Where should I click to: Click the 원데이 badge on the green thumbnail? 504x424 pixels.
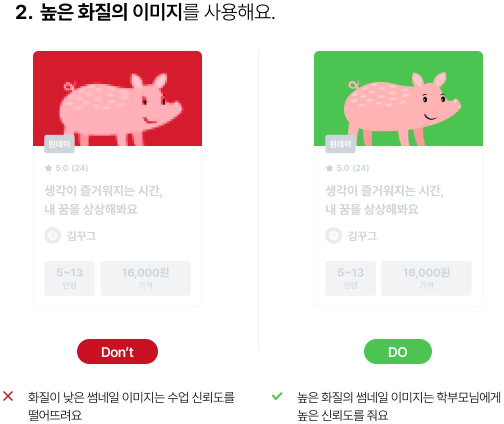pos(340,143)
